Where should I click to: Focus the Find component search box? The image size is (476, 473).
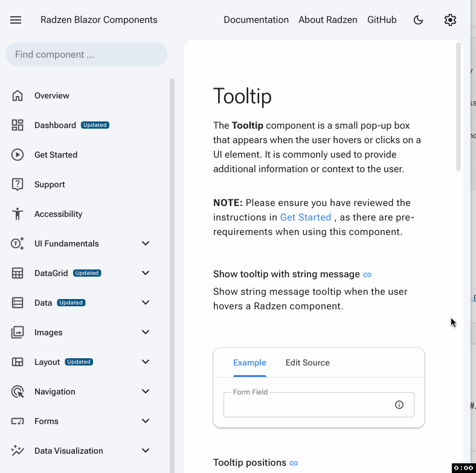(x=86, y=54)
